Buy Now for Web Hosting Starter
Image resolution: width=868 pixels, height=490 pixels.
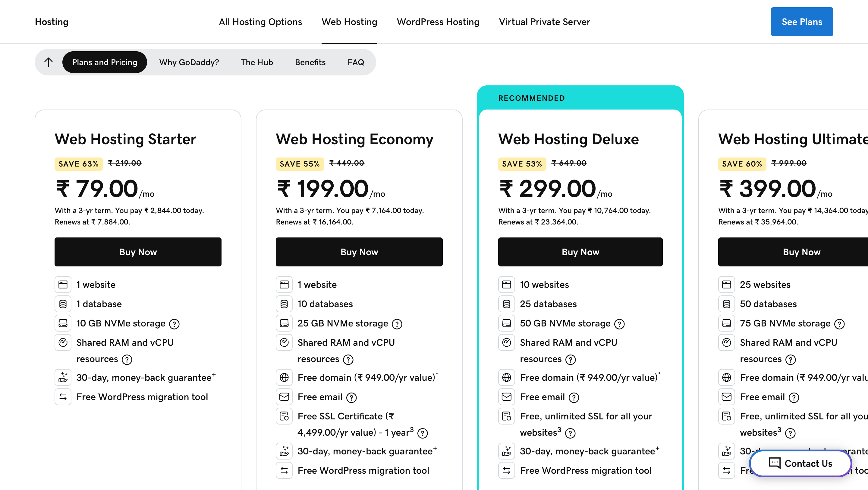[138, 252]
